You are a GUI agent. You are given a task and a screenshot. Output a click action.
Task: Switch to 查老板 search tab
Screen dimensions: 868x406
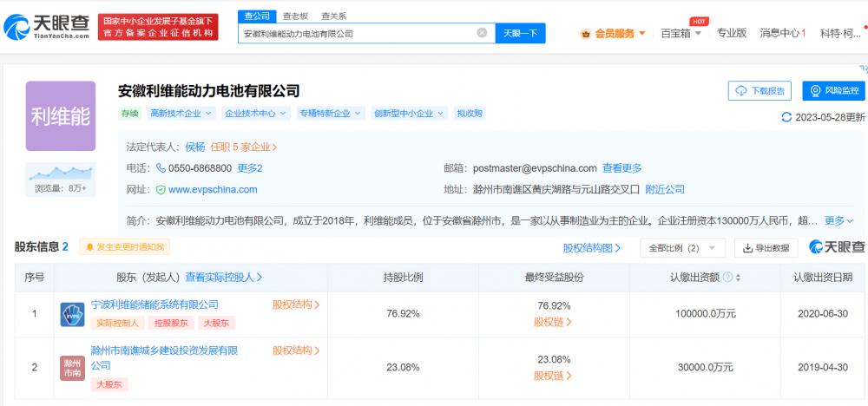click(x=295, y=16)
